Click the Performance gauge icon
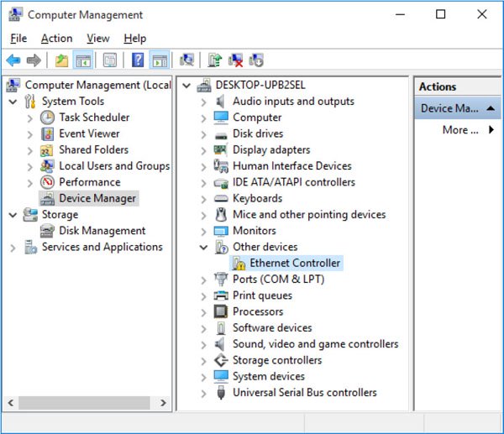 48,182
